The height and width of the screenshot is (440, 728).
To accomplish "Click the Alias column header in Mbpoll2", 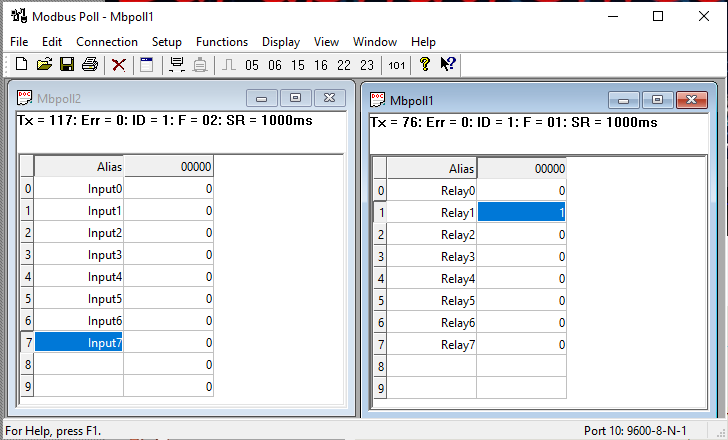I will [79, 166].
